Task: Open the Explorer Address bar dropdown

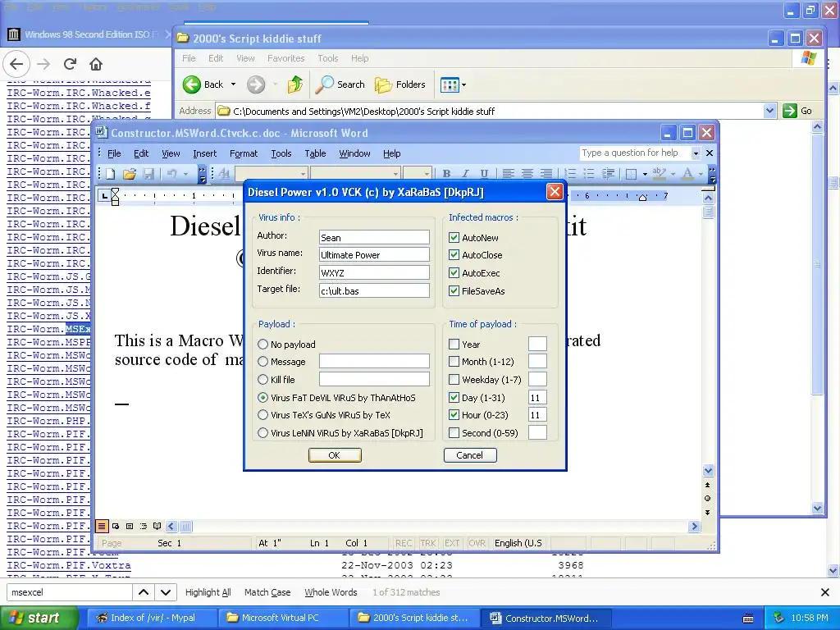Action: (x=769, y=111)
